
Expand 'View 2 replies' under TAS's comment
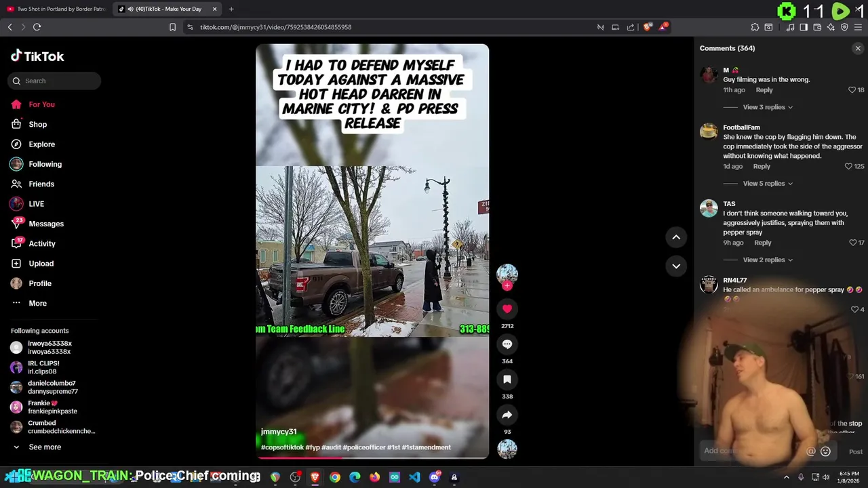768,260
